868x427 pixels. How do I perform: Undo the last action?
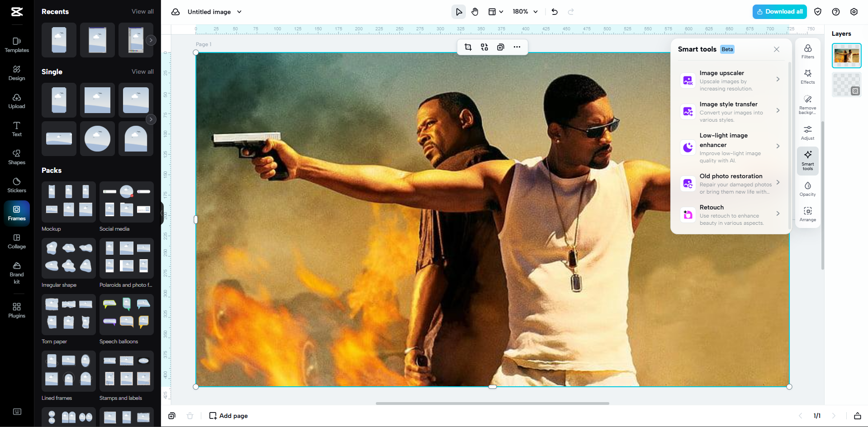coord(554,12)
